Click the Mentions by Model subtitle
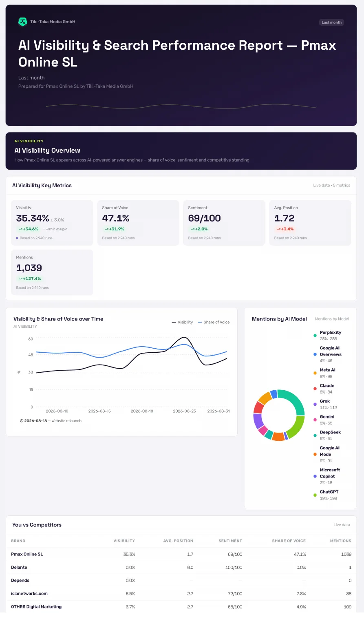 pyautogui.click(x=332, y=319)
